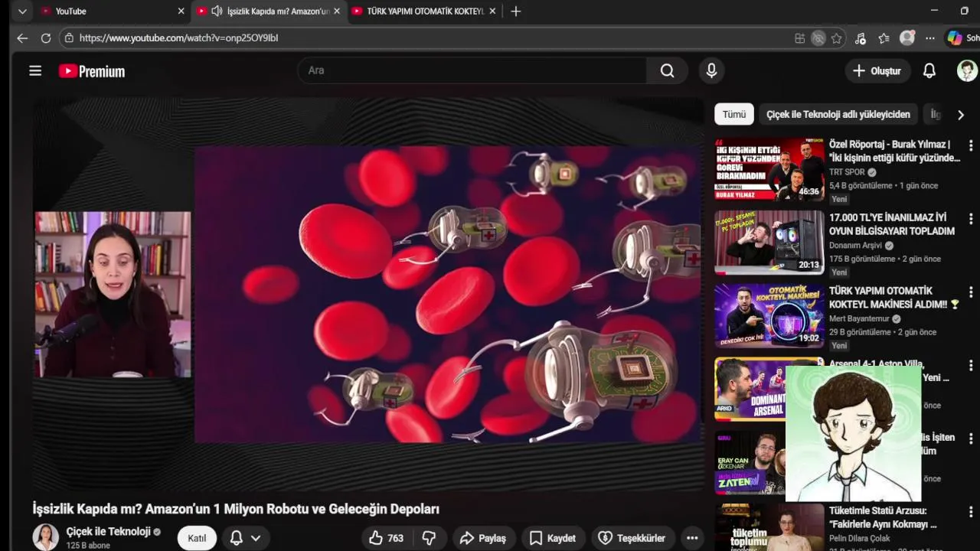Add this page to favorites with the star

tap(836, 37)
